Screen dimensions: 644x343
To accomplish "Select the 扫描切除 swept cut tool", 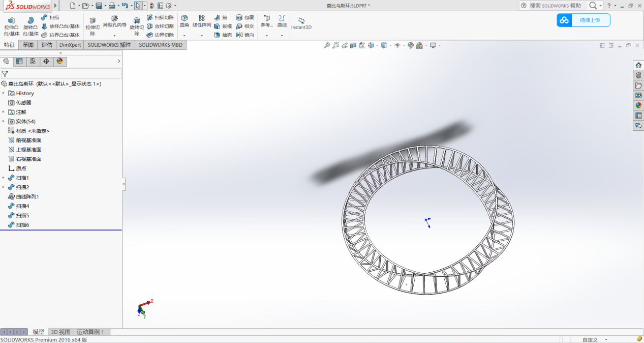I will [x=160, y=17].
